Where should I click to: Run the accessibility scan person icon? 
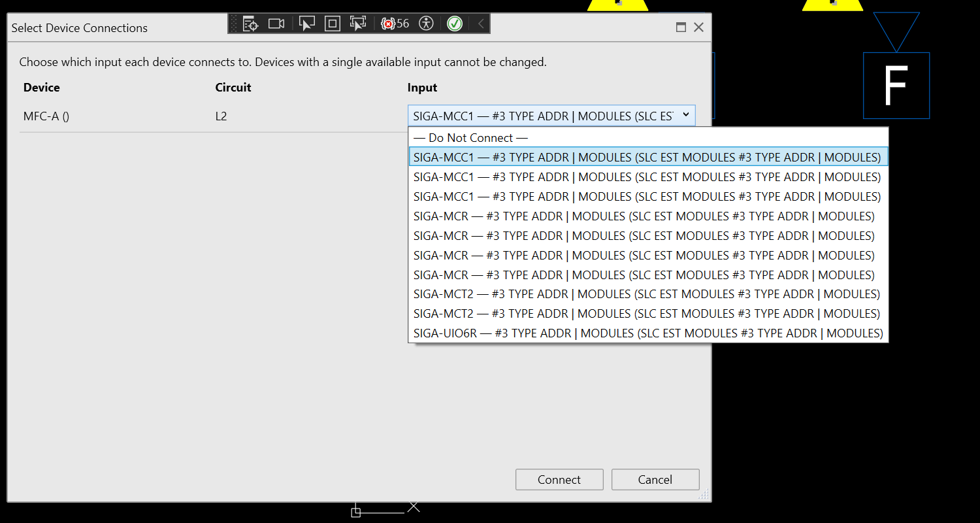[x=426, y=24]
